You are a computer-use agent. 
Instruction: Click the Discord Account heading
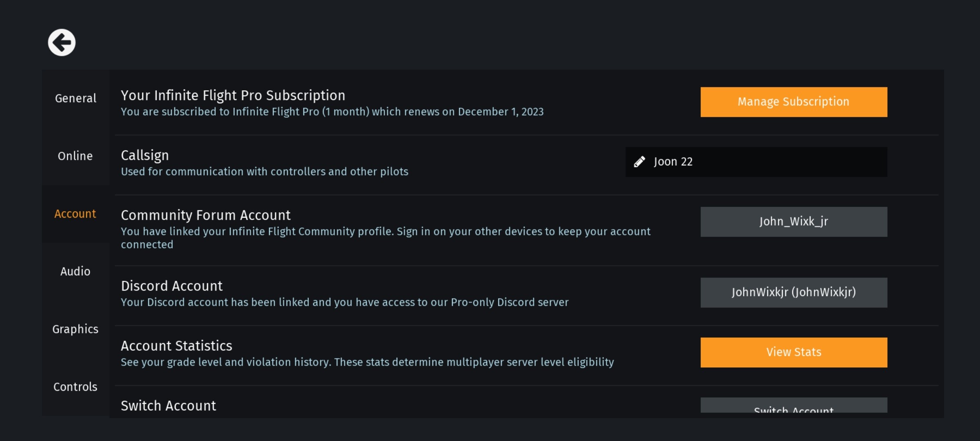(x=171, y=286)
